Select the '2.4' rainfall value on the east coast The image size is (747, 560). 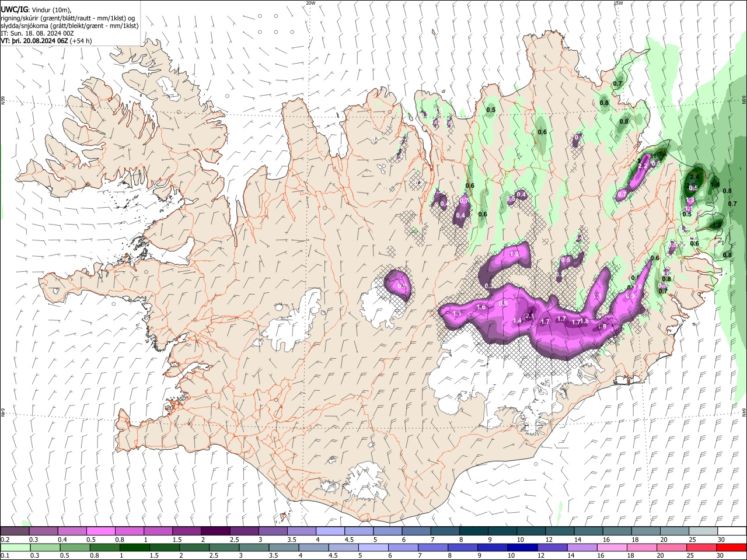(x=694, y=176)
